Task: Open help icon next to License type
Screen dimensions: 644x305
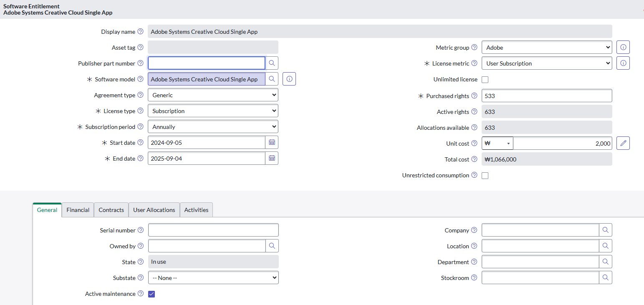Action: (140, 111)
